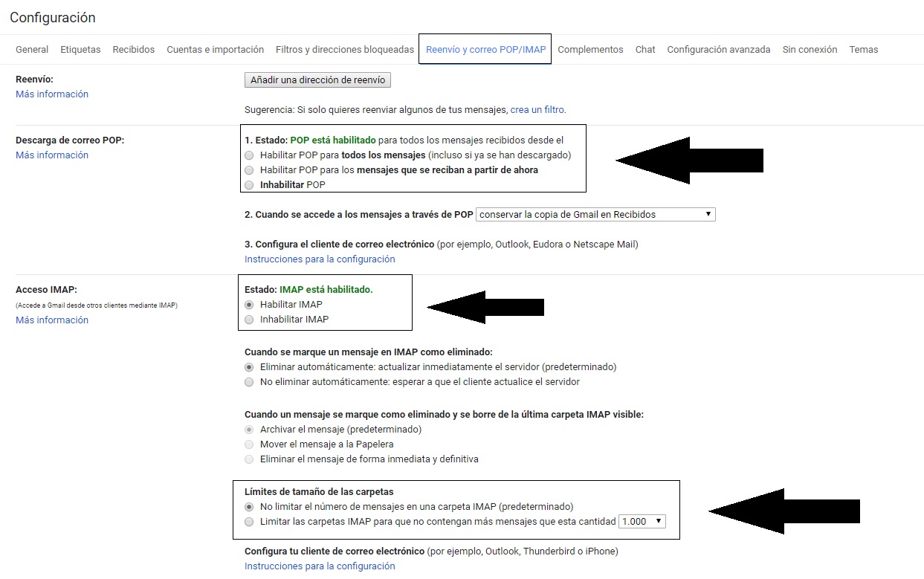Select Habilitar POP para todos los mensajes

point(249,155)
